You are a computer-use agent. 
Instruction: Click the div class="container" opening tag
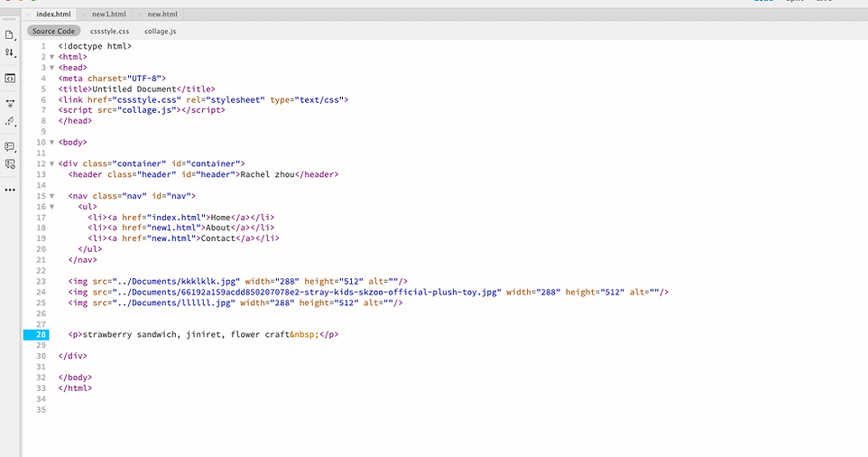click(x=152, y=164)
